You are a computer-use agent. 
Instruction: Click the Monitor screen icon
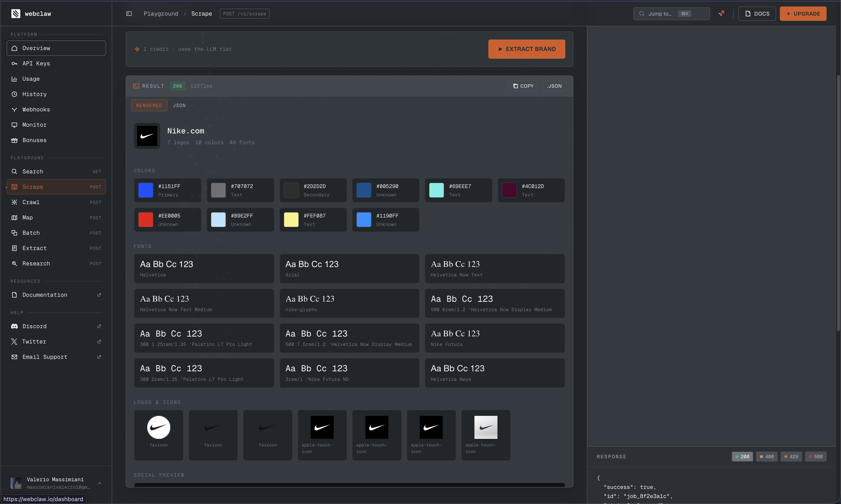coord(14,125)
